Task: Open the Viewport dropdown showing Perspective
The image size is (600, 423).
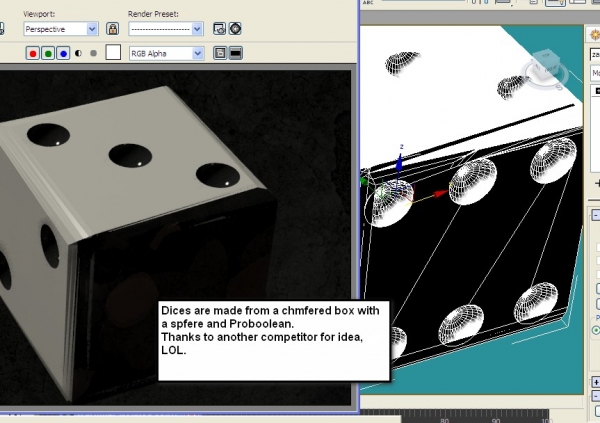Action: tap(60, 29)
